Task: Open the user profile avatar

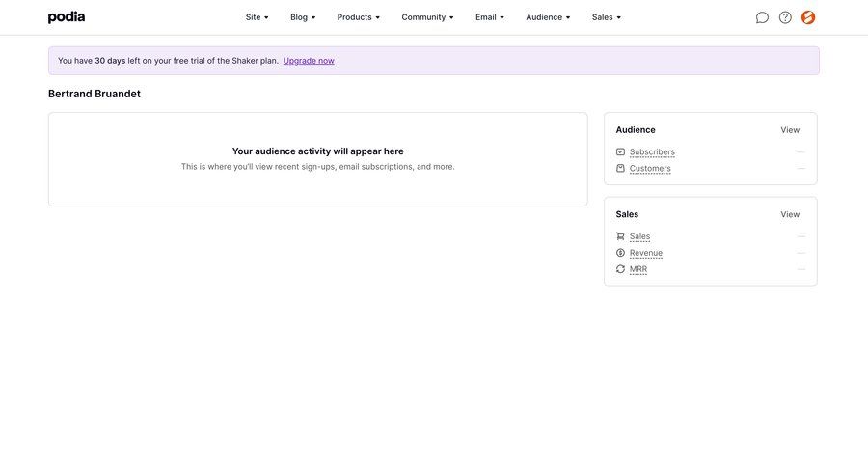Action: point(808,17)
